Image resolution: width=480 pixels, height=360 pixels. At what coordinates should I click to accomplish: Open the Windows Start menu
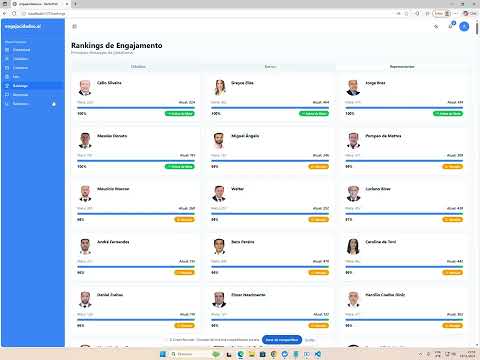[163, 354]
